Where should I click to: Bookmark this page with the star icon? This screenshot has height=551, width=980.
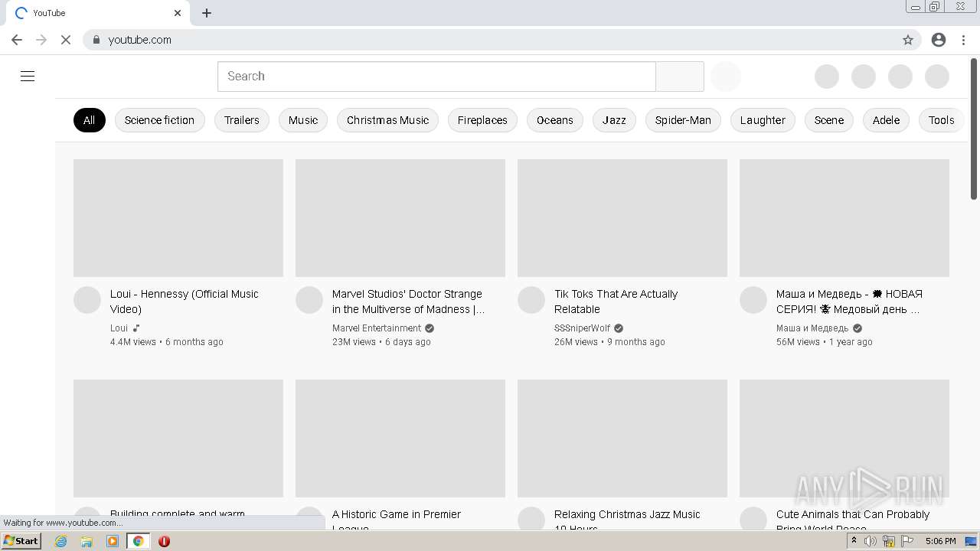pyautogui.click(x=908, y=40)
